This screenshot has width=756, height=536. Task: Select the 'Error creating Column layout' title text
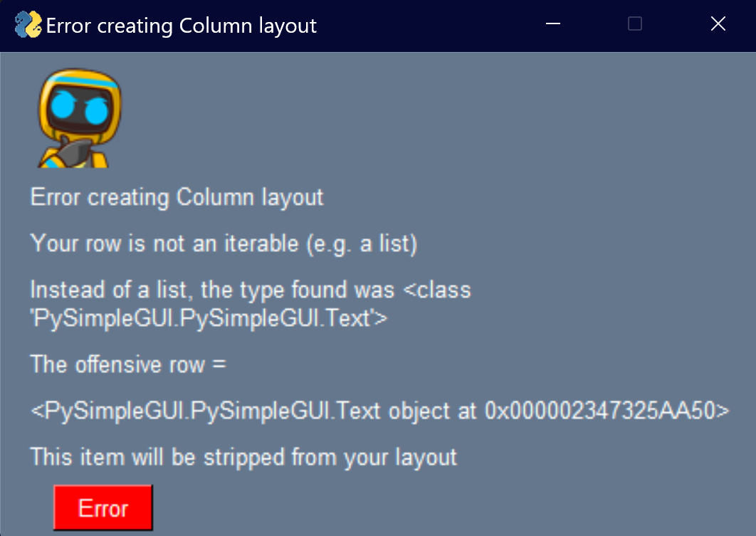coord(176,197)
